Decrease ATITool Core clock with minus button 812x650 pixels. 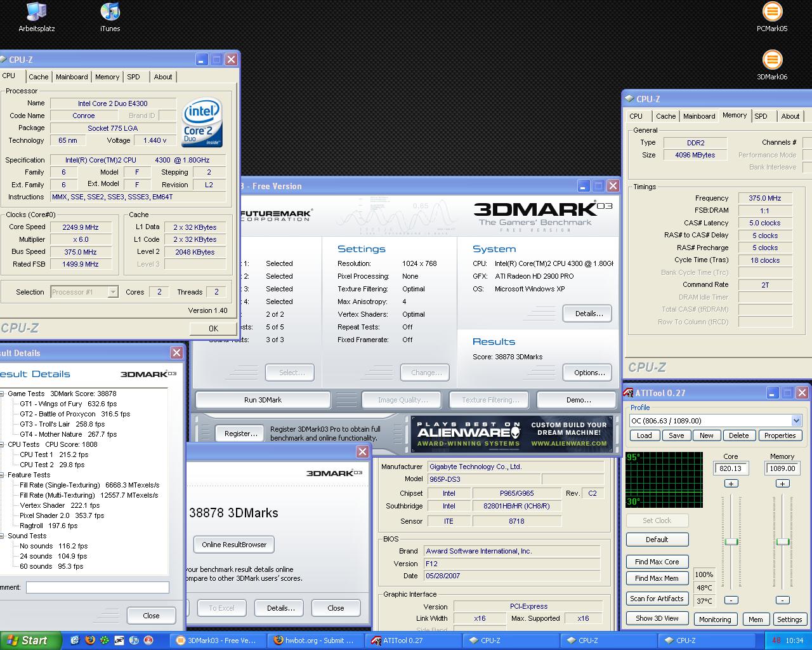731,600
